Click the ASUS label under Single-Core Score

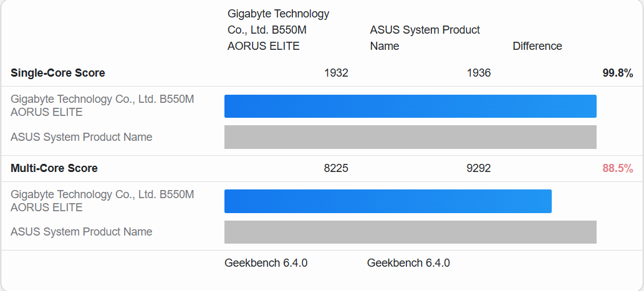(x=82, y=137)
